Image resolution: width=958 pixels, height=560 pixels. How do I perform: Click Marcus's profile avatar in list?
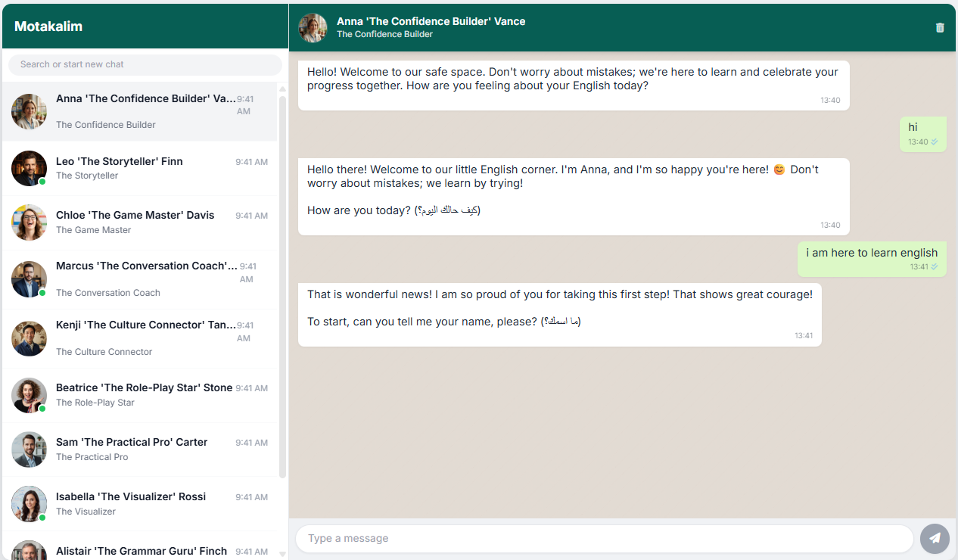pos(30,279)
